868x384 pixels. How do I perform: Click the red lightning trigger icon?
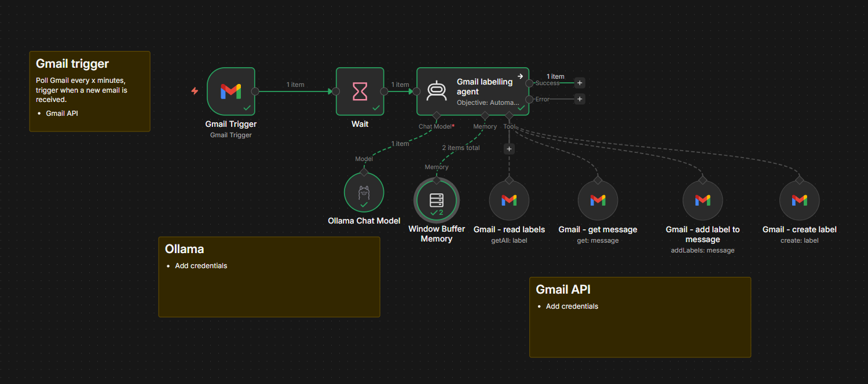pyautogui.click(x=195, y=91)
